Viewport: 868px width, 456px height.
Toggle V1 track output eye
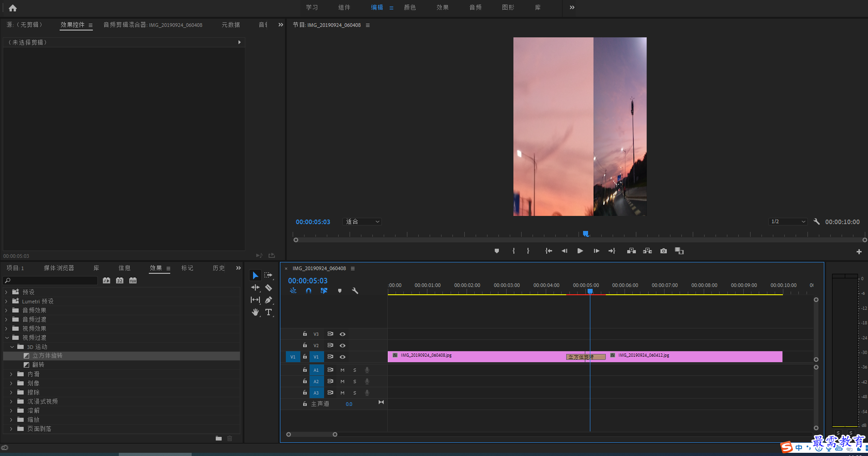tap(342, 357)
